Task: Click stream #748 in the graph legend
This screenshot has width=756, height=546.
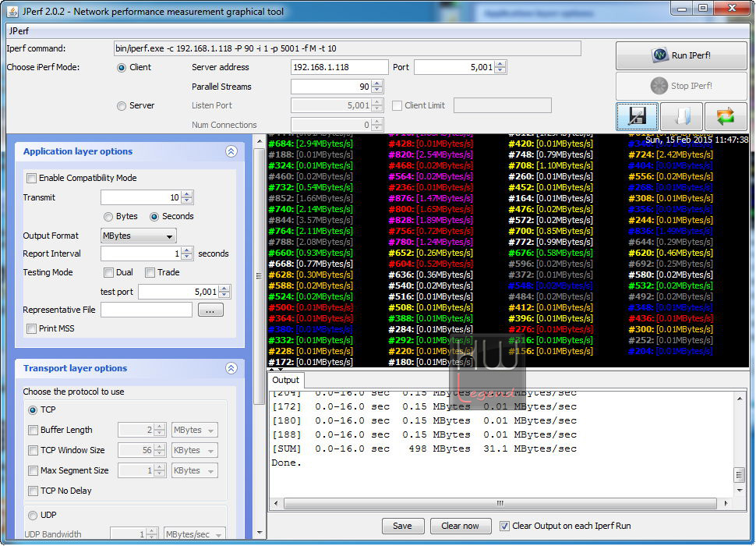Action: [550, 154]
